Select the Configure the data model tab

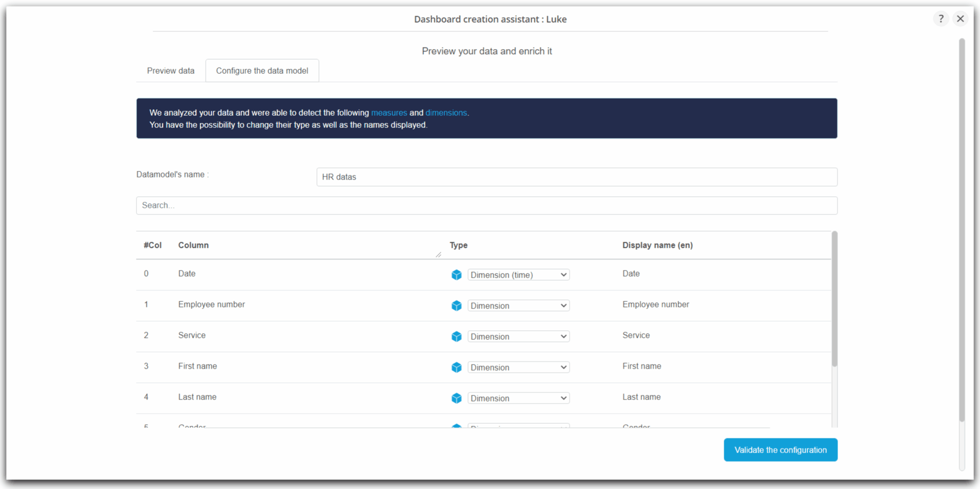[x=262, y=71]
